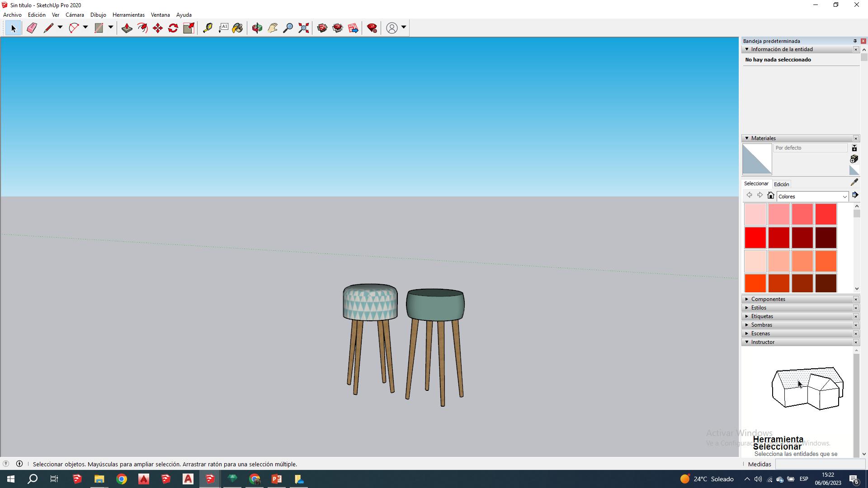Choose the Paint Bucket tool

pos(238,28)
